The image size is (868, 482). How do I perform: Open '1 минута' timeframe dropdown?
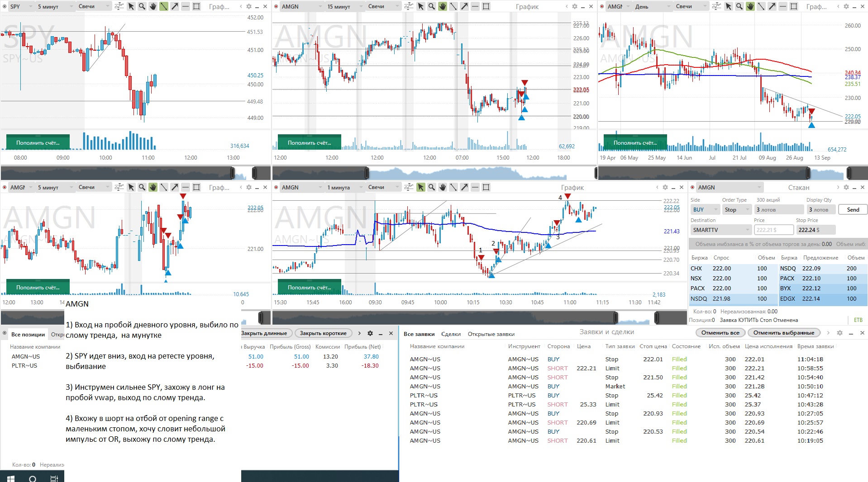(x=345, y=187)
